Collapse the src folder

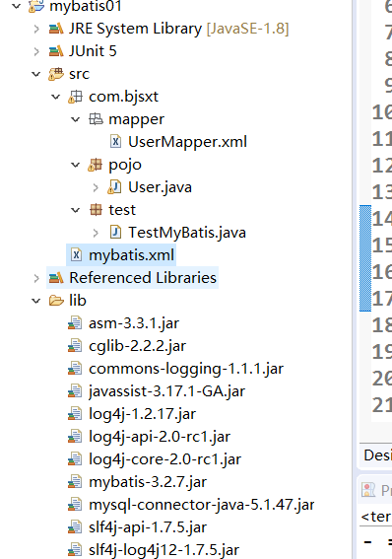(36, 74)
